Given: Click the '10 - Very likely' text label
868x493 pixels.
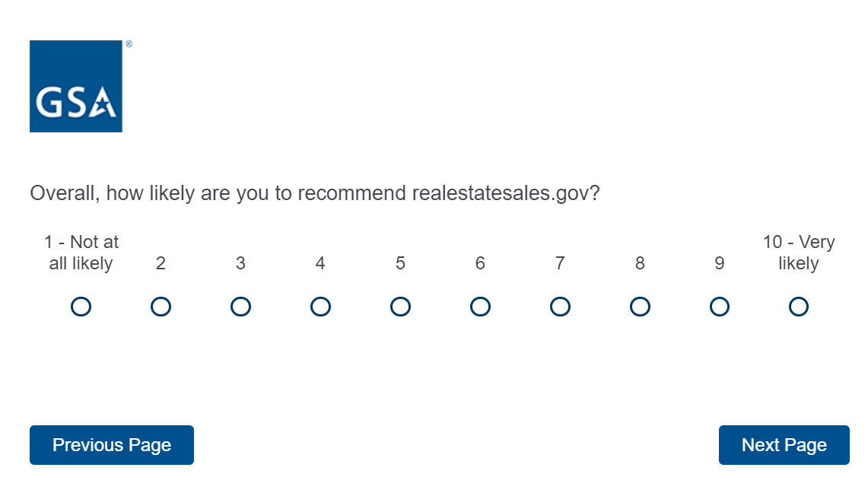Looking at the screenshot, I should (799, 253).
